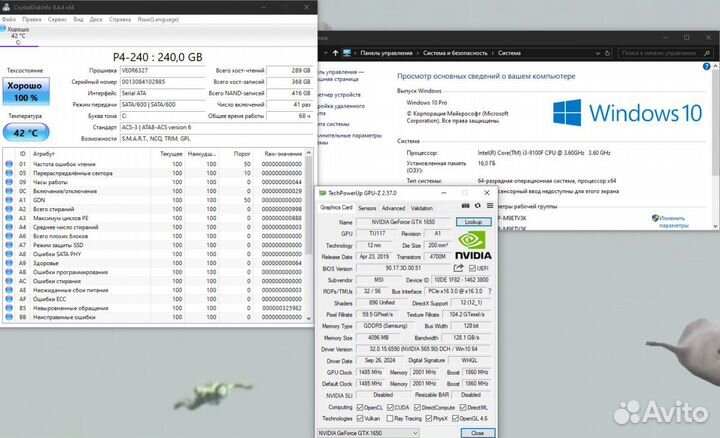Toggle the Vulkan checkbox
Viewport: 720px width, 438px height.
pyautogui.click(x=360, y=418)
